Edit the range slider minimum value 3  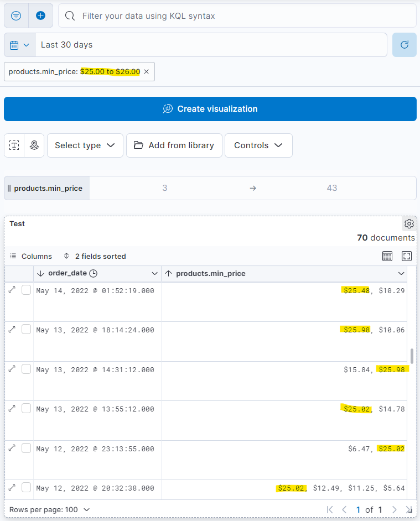coord(164,188)
